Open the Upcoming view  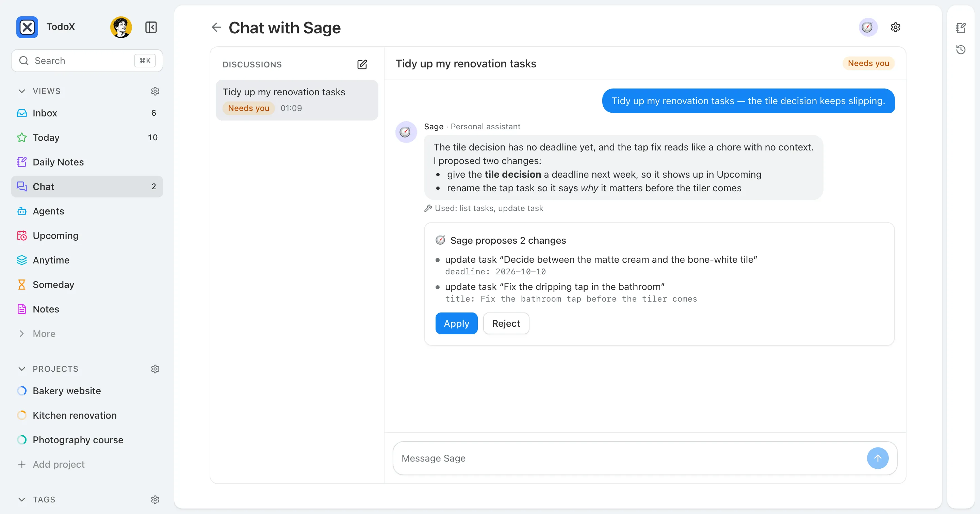pos(87,236)
